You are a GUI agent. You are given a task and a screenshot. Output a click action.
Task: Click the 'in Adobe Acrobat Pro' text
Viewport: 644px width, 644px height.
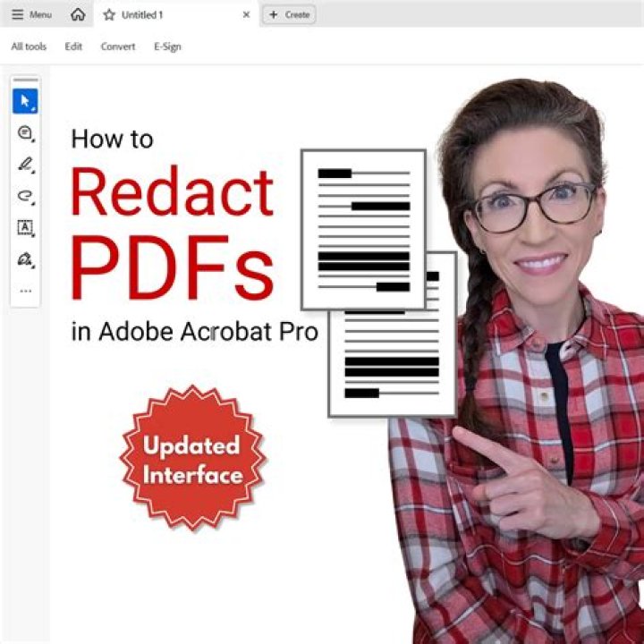click(195, 332)
